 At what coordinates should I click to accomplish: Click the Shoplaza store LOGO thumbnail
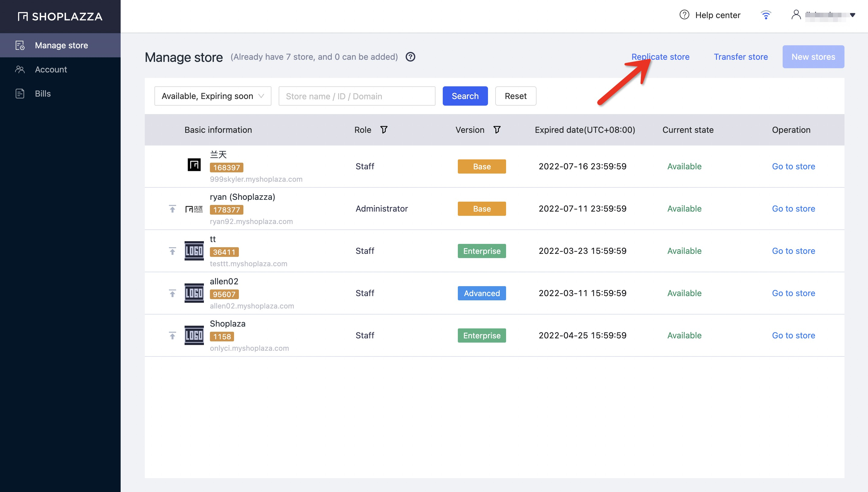pyautogui.click(x=194, y=336)
